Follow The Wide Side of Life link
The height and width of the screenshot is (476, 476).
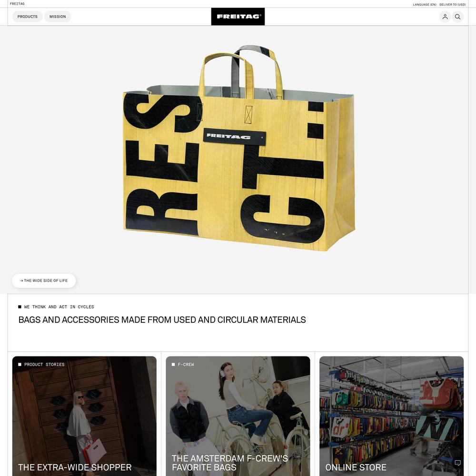(44, 280)
